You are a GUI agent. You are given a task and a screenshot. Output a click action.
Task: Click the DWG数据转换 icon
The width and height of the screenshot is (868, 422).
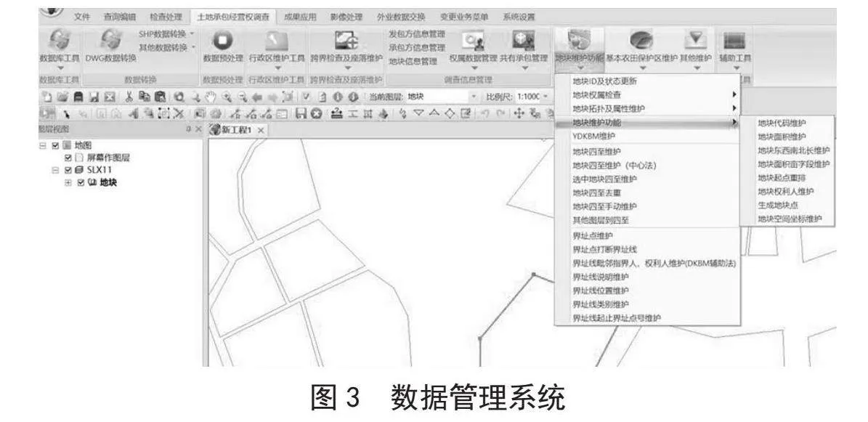[x=110, y=40]
